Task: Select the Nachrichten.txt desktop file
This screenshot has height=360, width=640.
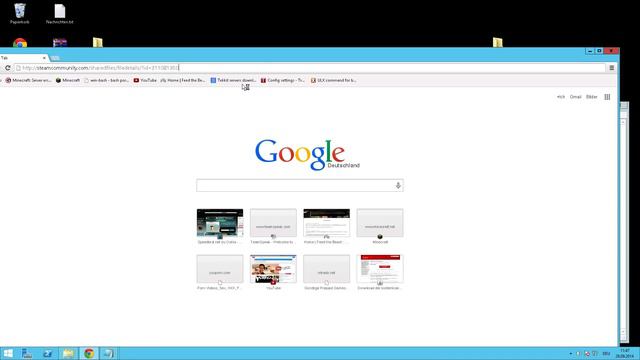Action: [60, 13]
